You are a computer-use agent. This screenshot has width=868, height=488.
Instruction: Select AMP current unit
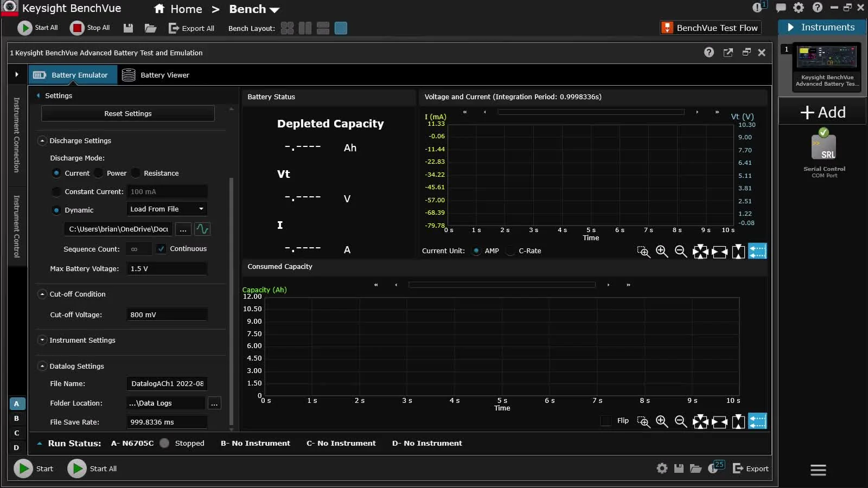tap(476, 251)
